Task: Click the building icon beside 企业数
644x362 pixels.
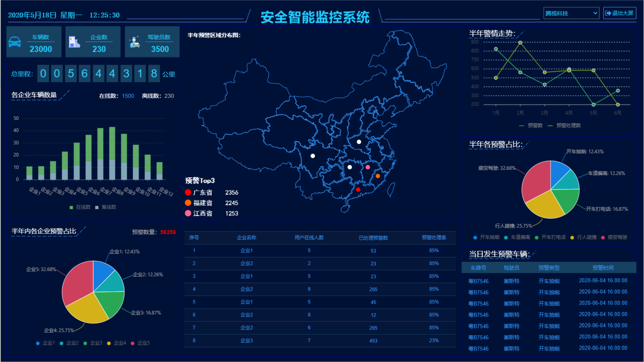Action: (x=74, y=42)
